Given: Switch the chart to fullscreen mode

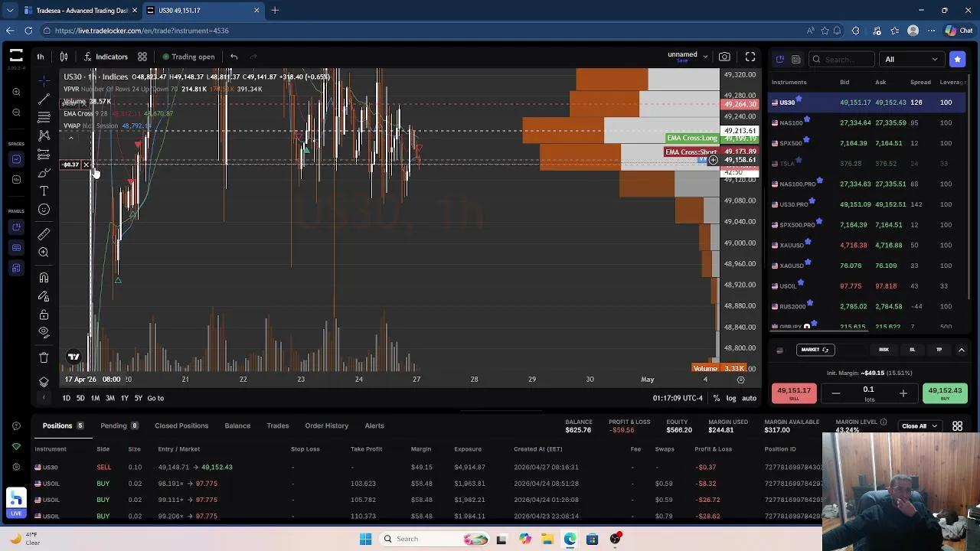Looking at the screenshot, I should [750, 57].
